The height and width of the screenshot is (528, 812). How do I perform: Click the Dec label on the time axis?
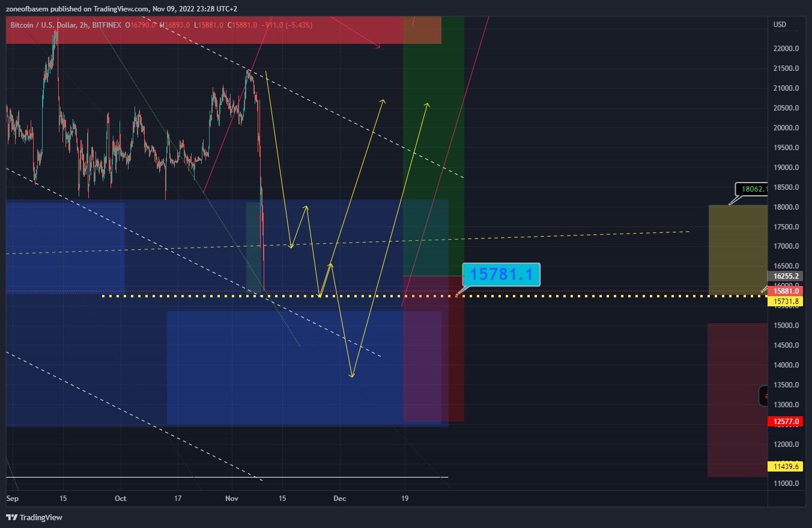pos(340,499)
